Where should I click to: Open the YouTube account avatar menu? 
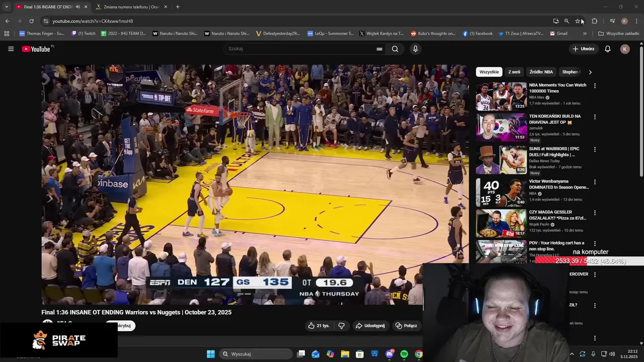625,49
